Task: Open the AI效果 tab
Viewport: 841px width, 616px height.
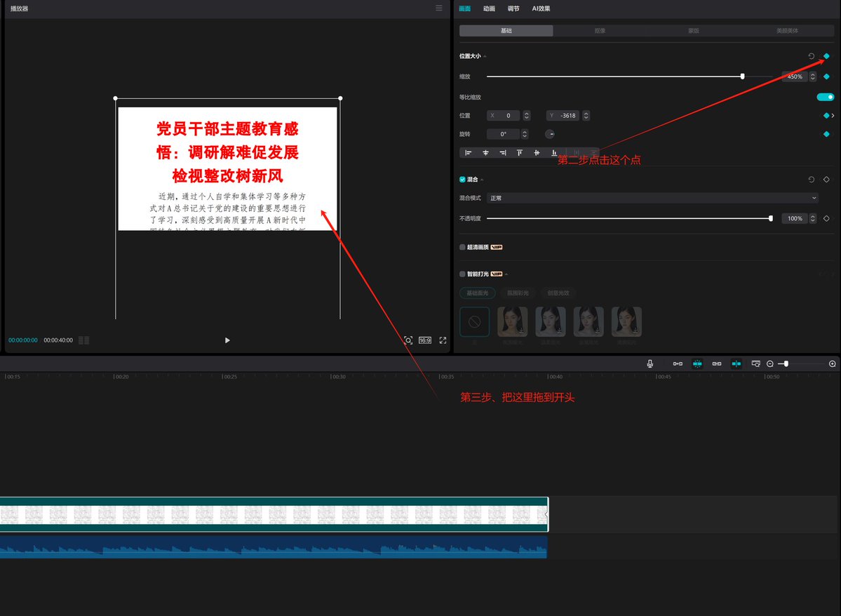Action: [x=541, y=8]
